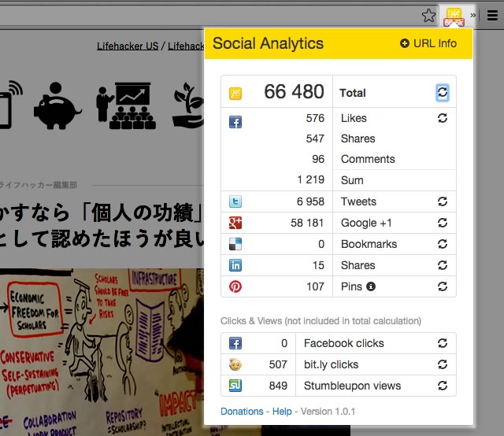Click the Pinterest icon
The height and width of the screenshot is (436, 504).
pos(235,286)
